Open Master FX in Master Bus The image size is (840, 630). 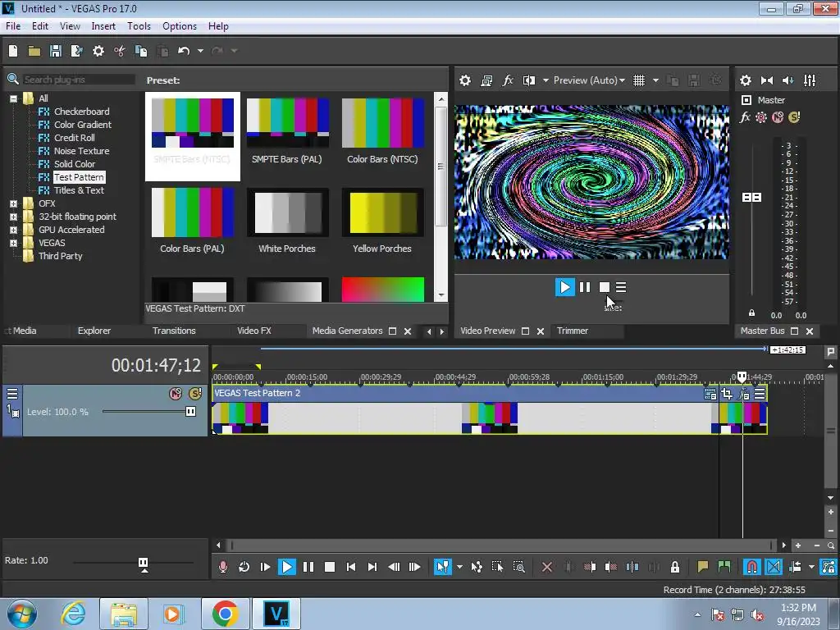(745, 116)
